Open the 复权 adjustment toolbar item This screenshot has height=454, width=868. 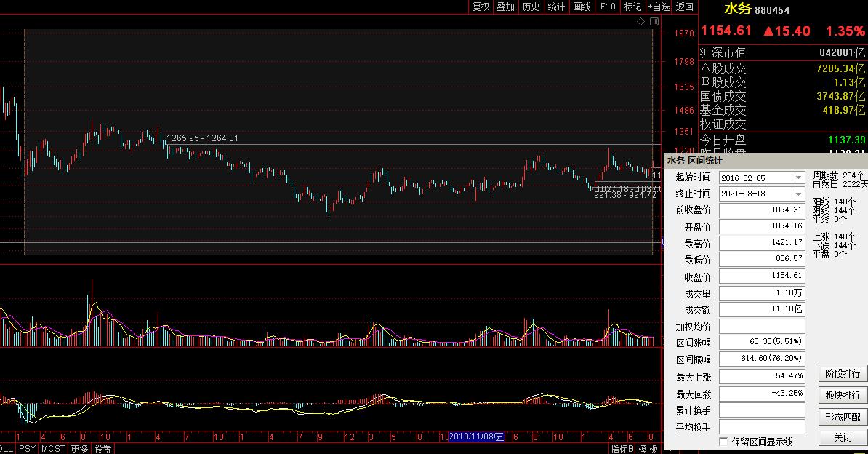pyautogui.click(x=481, y=7)
